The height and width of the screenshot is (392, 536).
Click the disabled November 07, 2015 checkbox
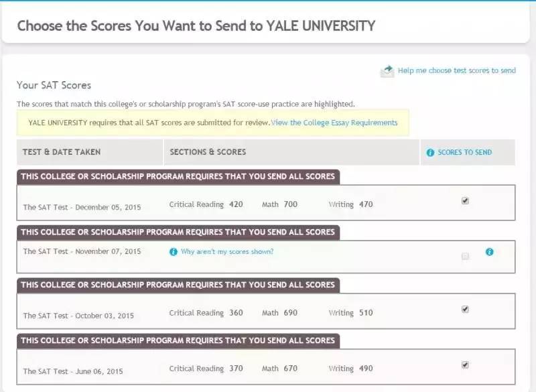click(465, 257)
